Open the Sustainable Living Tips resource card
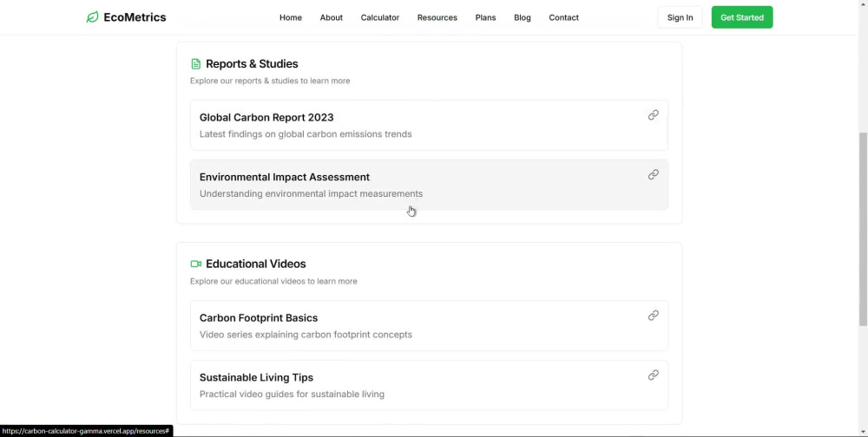The width and height of the screenshot is (868, 437). coord(429,385)
